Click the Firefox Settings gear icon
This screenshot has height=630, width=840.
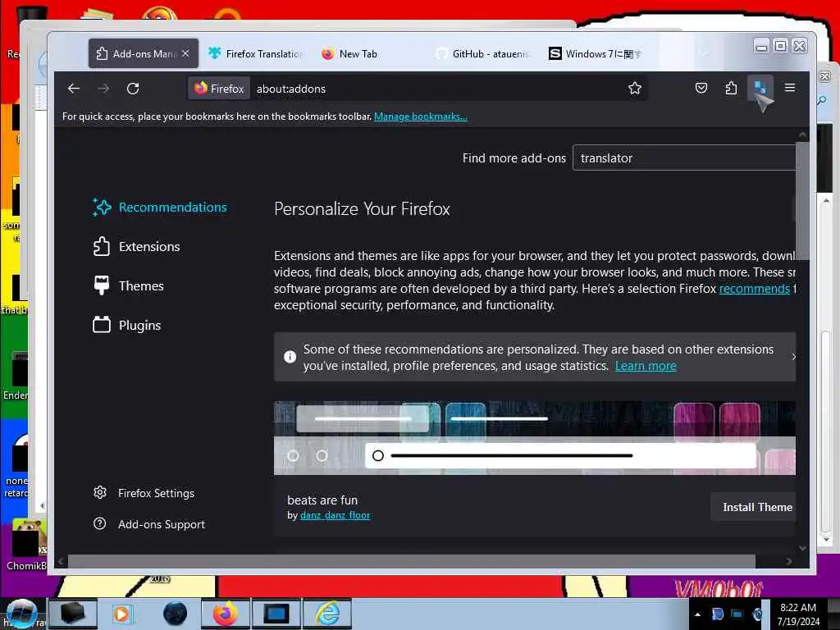99,492
